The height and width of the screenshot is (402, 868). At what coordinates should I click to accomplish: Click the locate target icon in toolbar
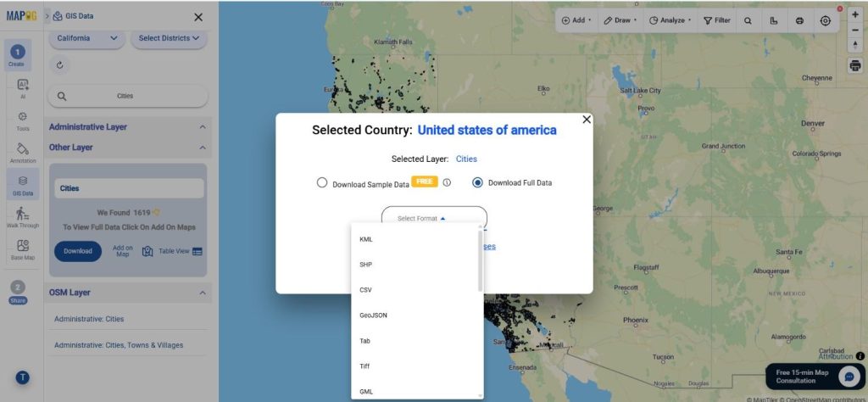(826, 20)
